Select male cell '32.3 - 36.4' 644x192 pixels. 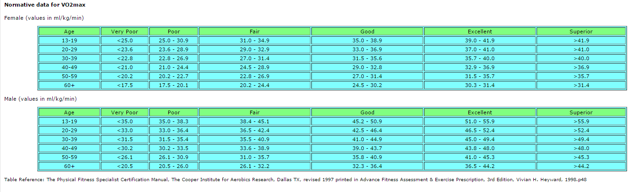coord(367,166)
